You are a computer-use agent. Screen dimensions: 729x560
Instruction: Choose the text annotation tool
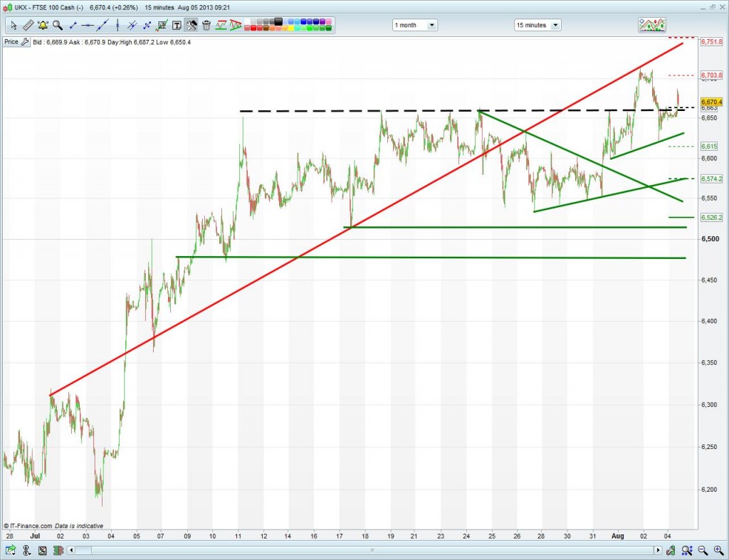click(177, 25)
